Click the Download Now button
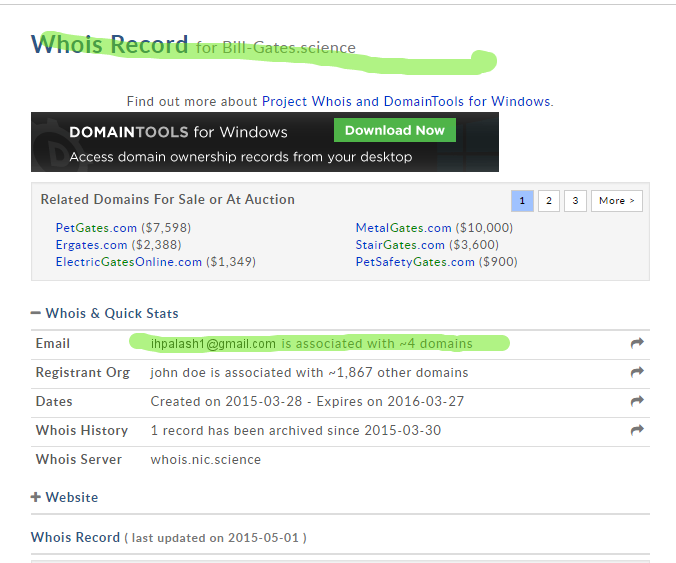This screenshot has height=563, width=676. tap(394, 130)
